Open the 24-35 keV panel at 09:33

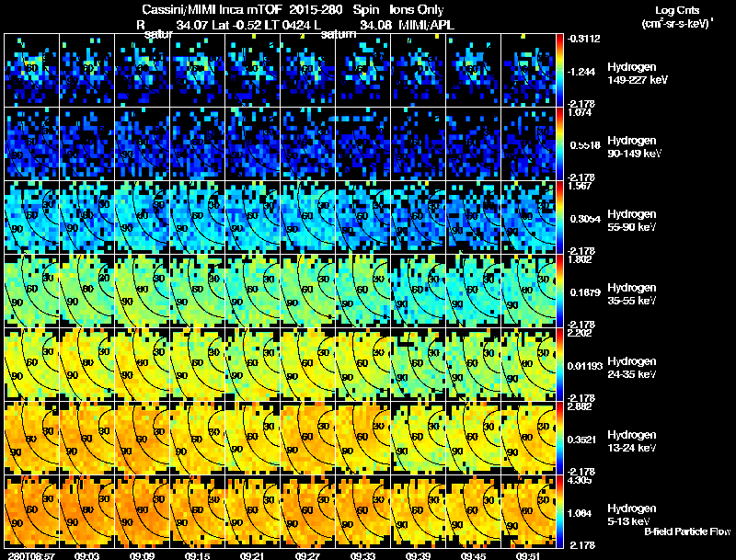pyautogui.click(x=362, y=364)
